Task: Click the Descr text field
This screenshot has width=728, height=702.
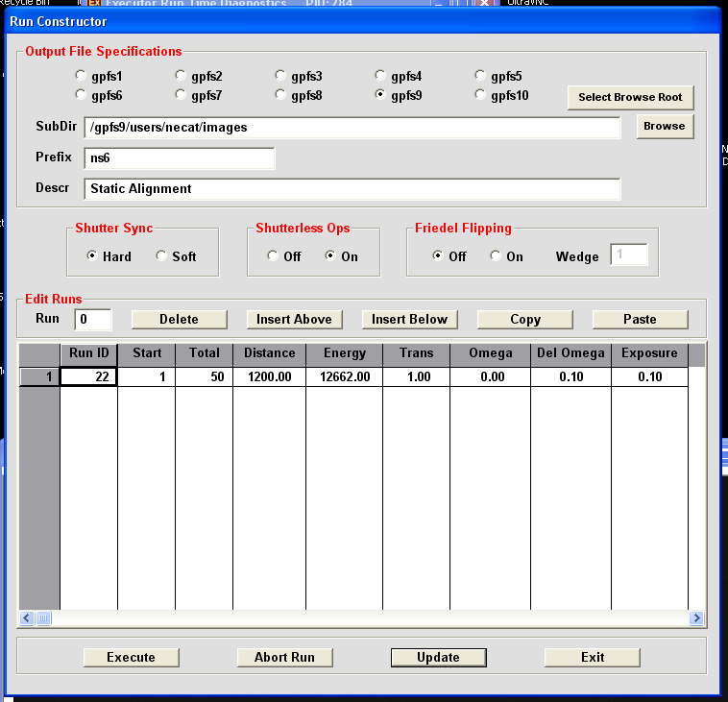Action: 352,189
